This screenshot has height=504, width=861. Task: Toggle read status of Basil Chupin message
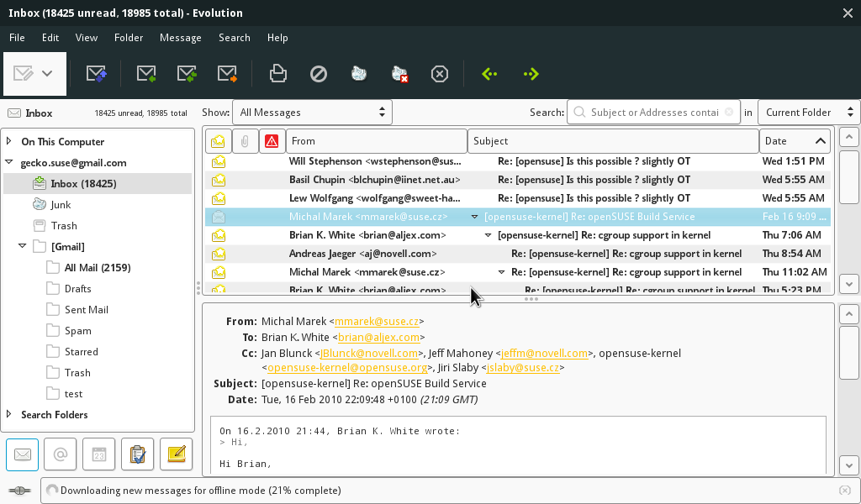[x=219, y=180]
